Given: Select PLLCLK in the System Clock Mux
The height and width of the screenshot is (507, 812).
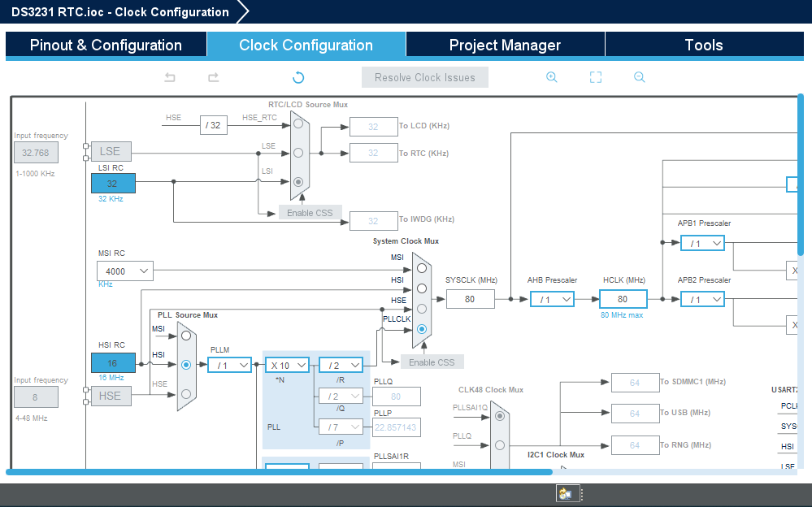Looking at the screenshot, I should [421, 329].
